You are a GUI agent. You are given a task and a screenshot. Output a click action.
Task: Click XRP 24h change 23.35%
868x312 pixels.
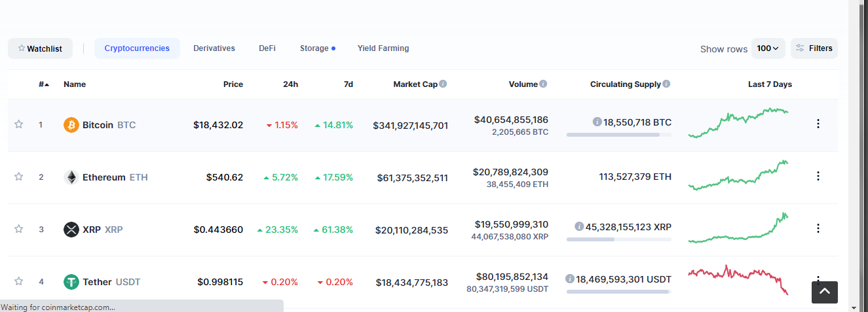278,230
